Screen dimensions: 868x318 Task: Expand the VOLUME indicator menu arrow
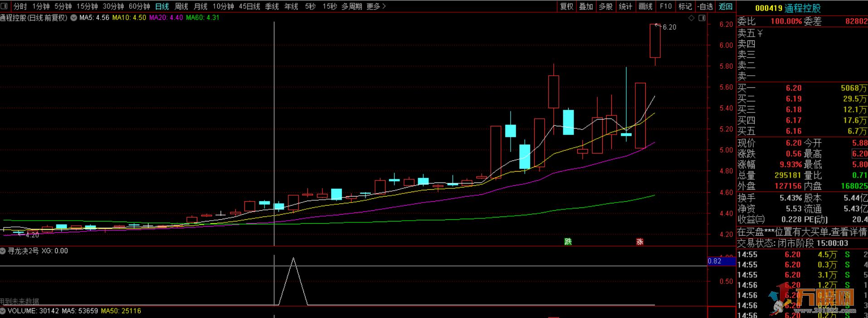tap(3, 311)
